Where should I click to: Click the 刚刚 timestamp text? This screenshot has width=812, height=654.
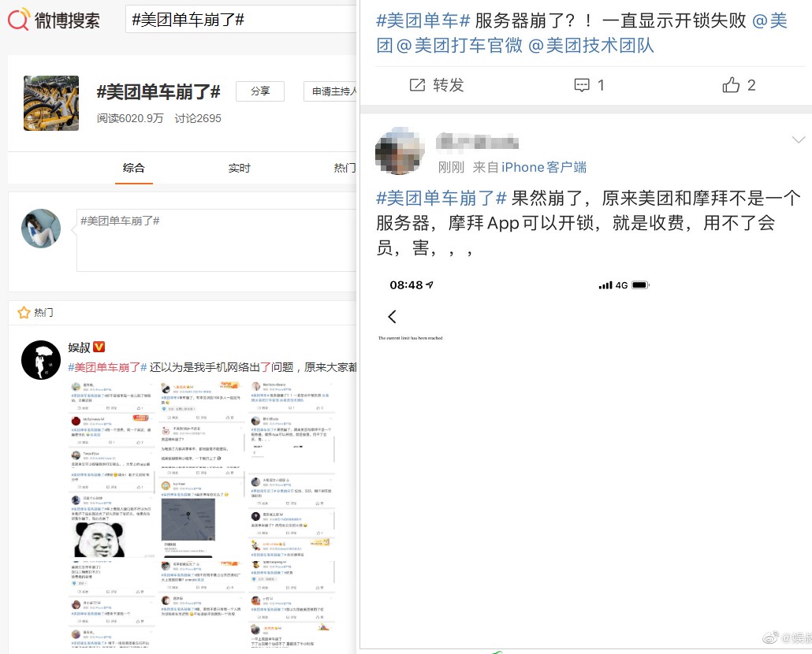pyautogui.click(x=451, y=167)
